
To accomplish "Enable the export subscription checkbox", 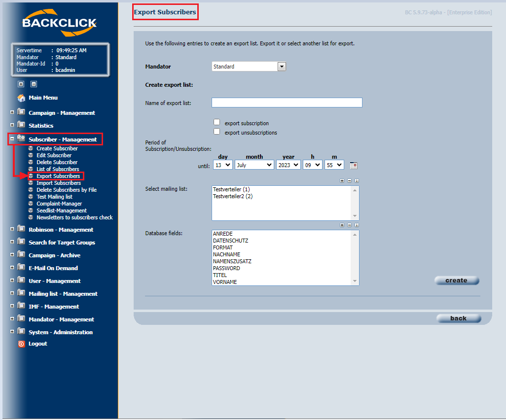I will 217,122.
